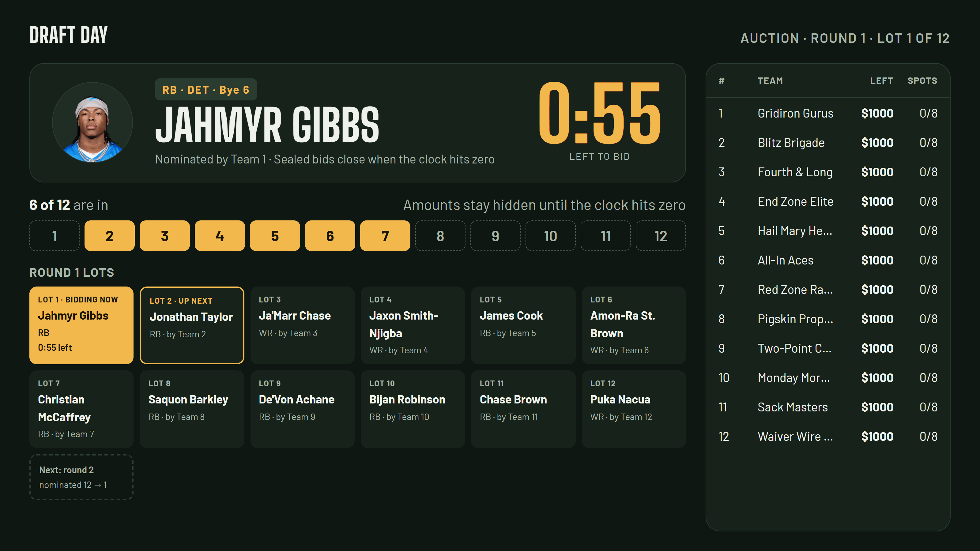Screen dimensions: 980x551
Task: Select team bid chip 7
Action: [385, 236]
